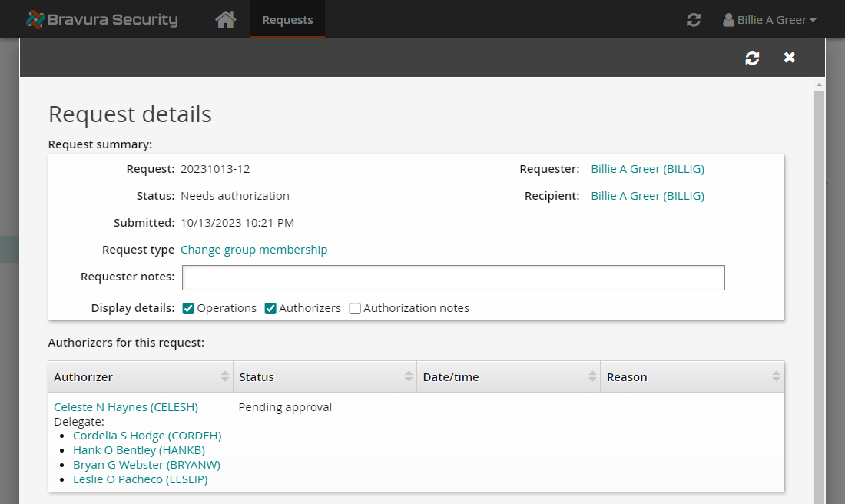Sort table by Status column arrows
Viewport: 845px width, 504px height.
pyautogui.click(x=409, y=376)
